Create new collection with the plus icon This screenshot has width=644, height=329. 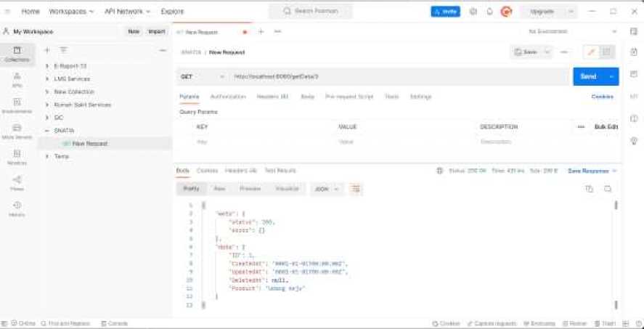click(x=47, y=50)
